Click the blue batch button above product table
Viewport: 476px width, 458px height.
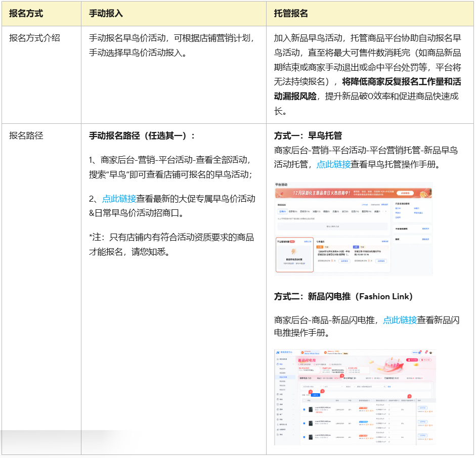click(x=315, y=395)
